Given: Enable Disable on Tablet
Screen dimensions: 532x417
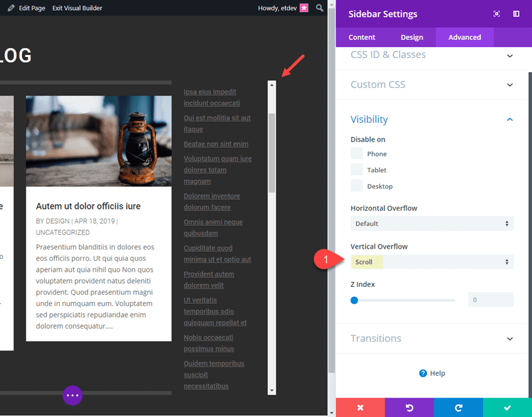Looking at the screenshot, I should [355, 169].
